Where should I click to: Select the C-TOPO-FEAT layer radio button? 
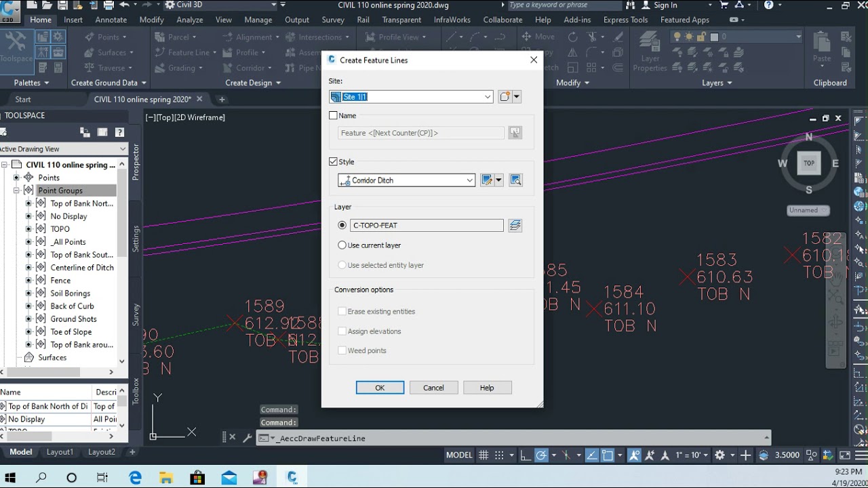point(342,225)
